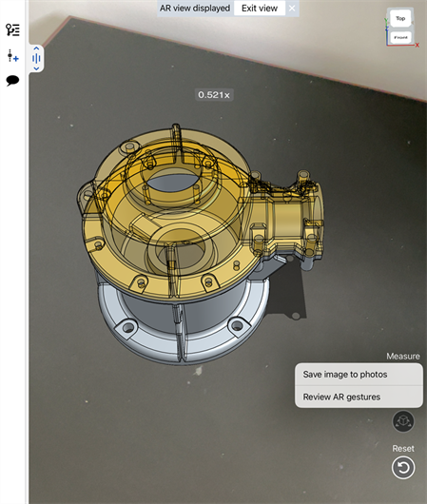Screen dimensions: 427x504
Task: Click the AR view displayed label
Action: [195, 8]
